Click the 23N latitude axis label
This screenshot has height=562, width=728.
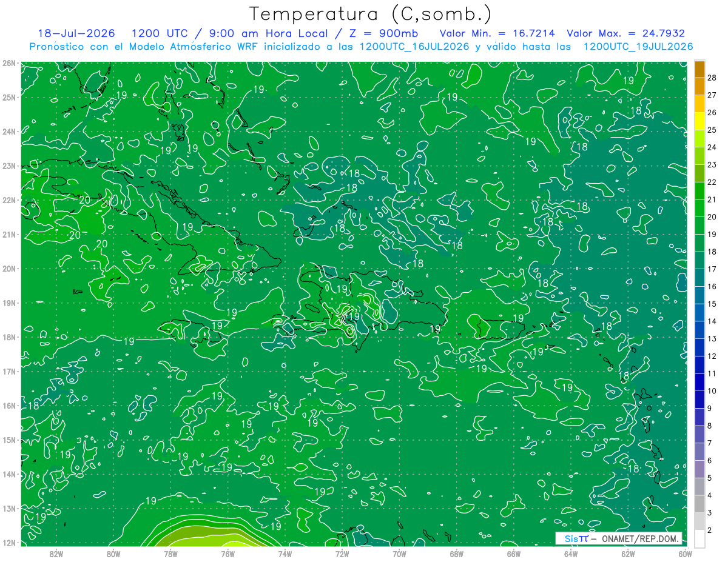tap(9, 166)
